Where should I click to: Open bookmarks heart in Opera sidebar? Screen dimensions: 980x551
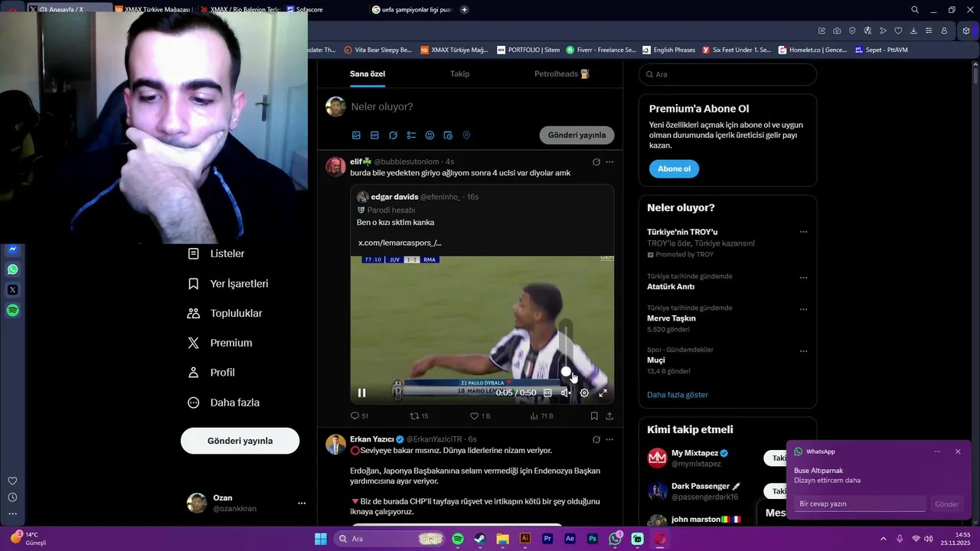[12, 481]
